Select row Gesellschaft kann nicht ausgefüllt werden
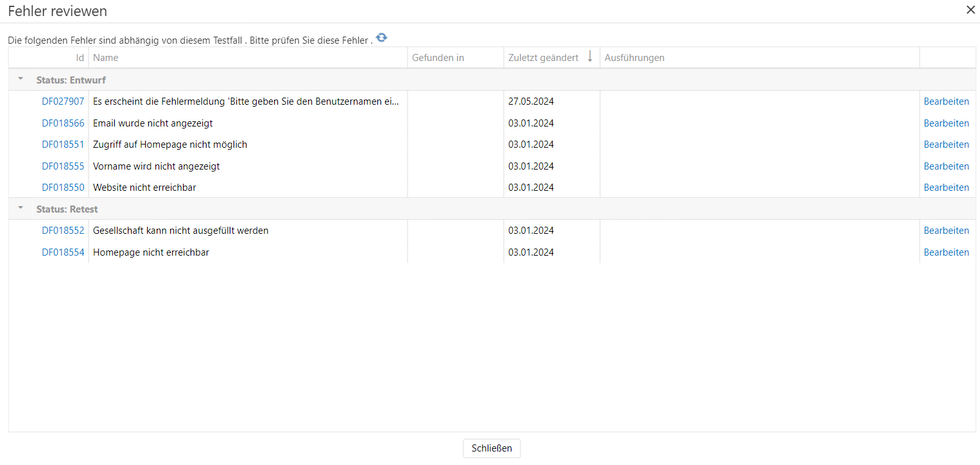 [181, 231]
